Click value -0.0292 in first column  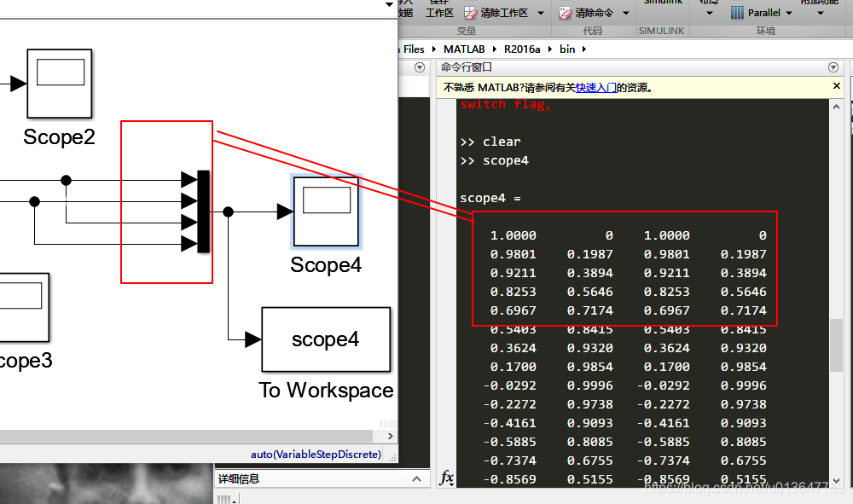pyautogui.click(x=510, y=385)
